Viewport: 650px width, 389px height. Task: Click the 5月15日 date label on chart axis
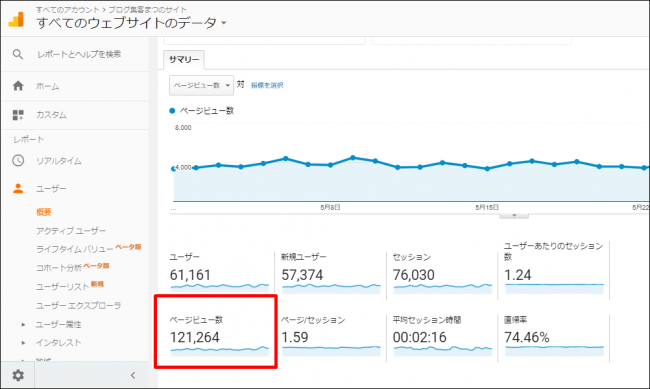pos(487,207)
